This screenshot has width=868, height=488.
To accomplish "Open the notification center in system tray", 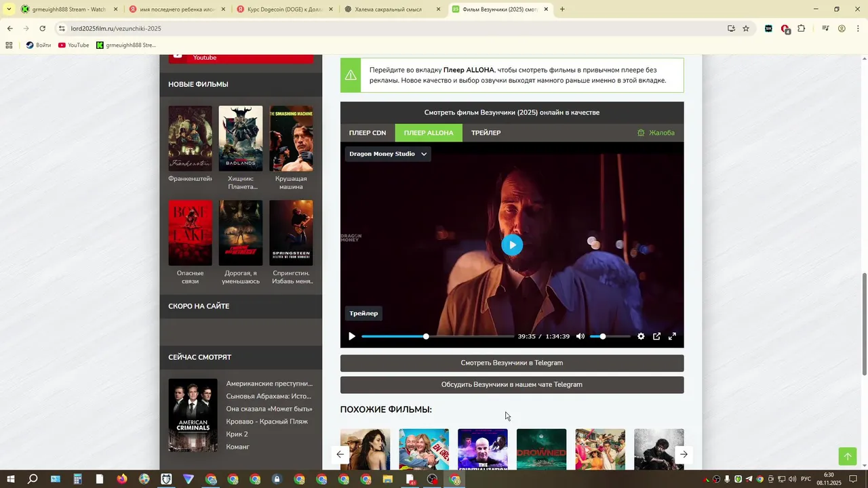I will coord(853,479).
